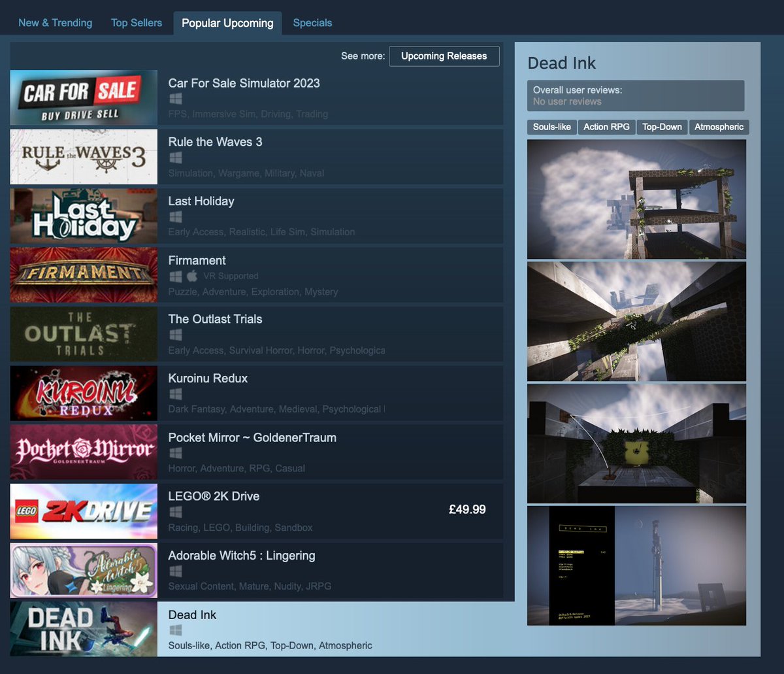The image size is (784, 674).
Task: Open fourth Dead Ink screenshot with menu screen
Action: click(636, 565)
